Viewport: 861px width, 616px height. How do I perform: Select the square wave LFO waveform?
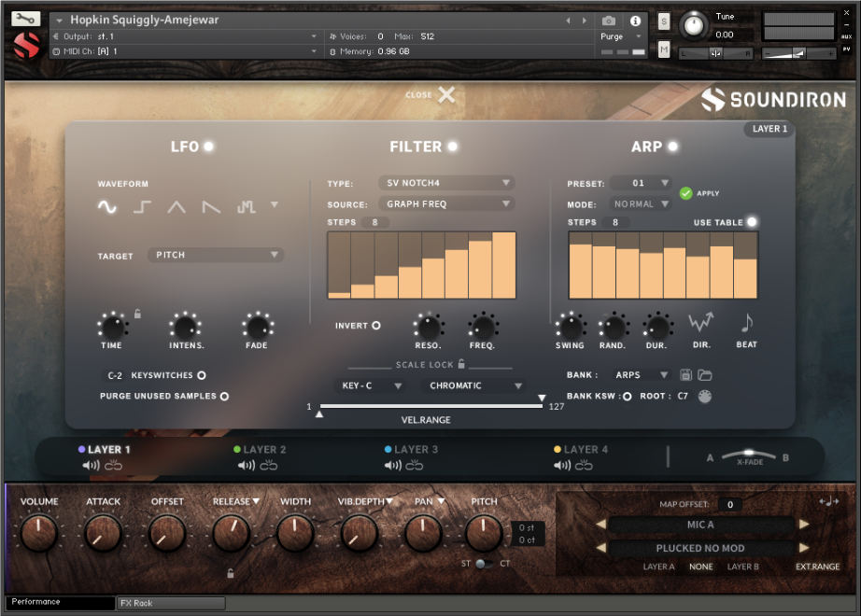click(x=142, y=207)
